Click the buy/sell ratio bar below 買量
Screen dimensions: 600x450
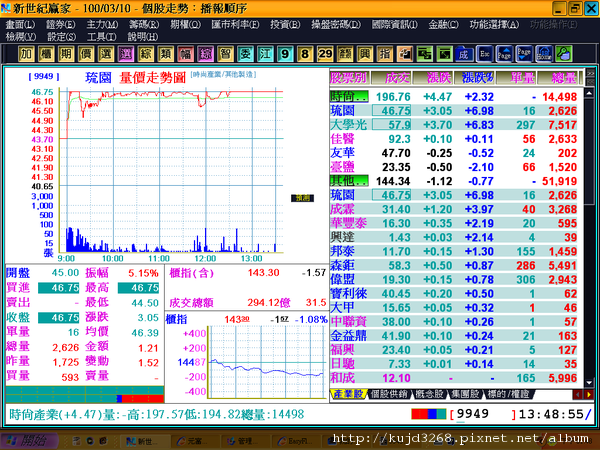(x=85, y=399)
